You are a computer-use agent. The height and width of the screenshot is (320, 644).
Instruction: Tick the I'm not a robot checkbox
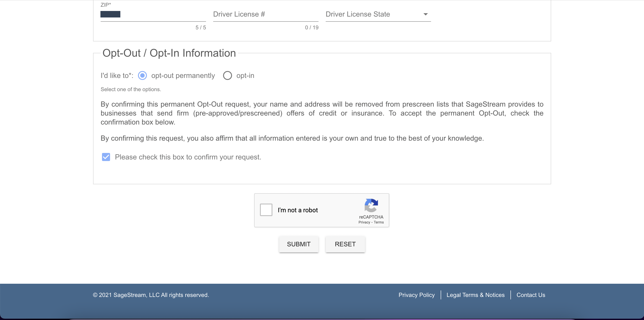[x=266, y=210]
